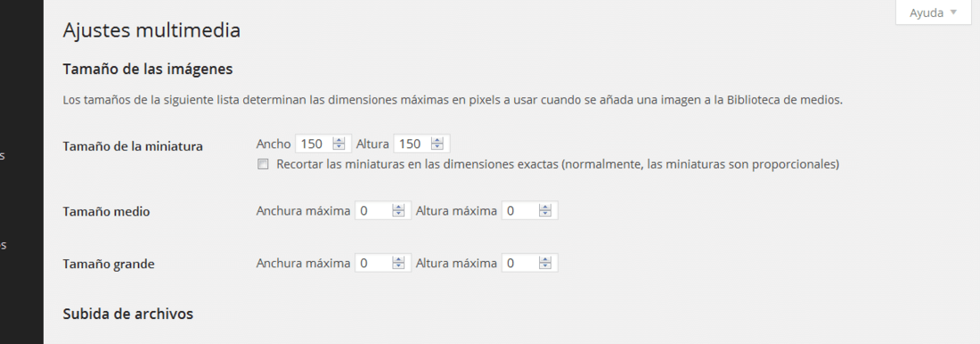The image size is (980, 344).
Task: Click the Recortar las miniaturas label text
Action: [x=558, y=165]
